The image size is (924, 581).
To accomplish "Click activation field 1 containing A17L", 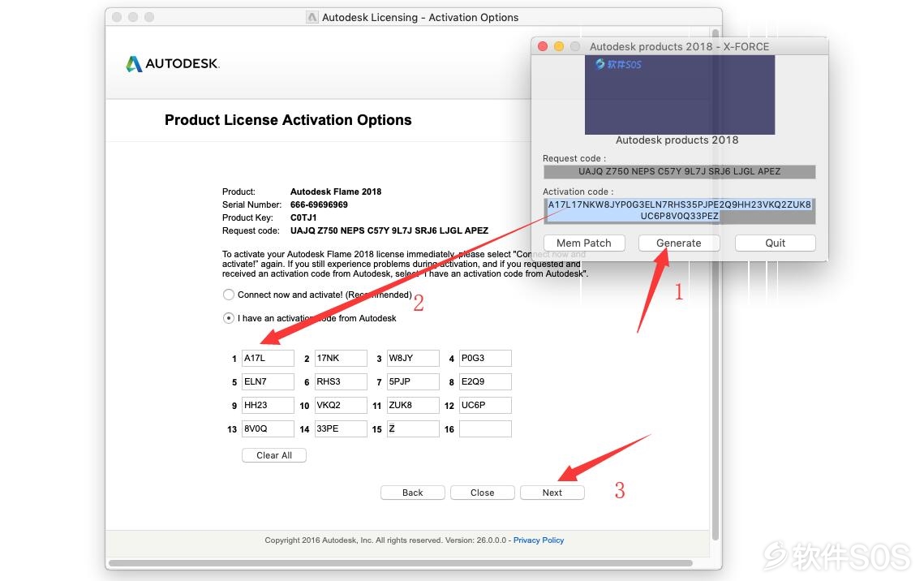I will [269, 359].
